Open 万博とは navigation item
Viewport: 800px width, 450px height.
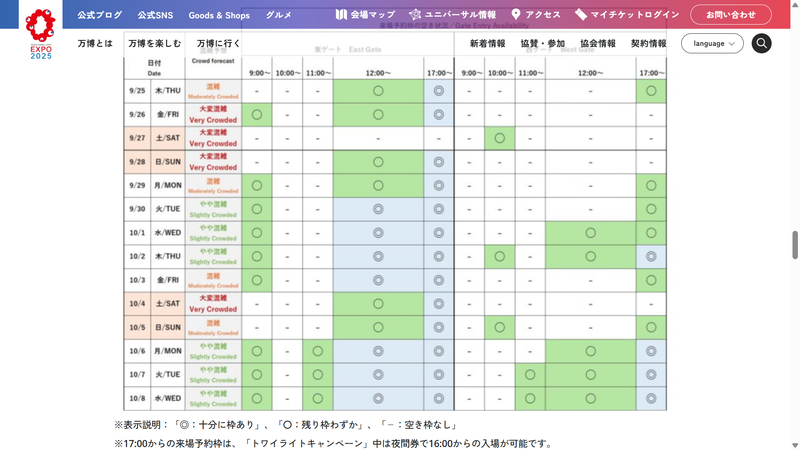pos(95,43)
